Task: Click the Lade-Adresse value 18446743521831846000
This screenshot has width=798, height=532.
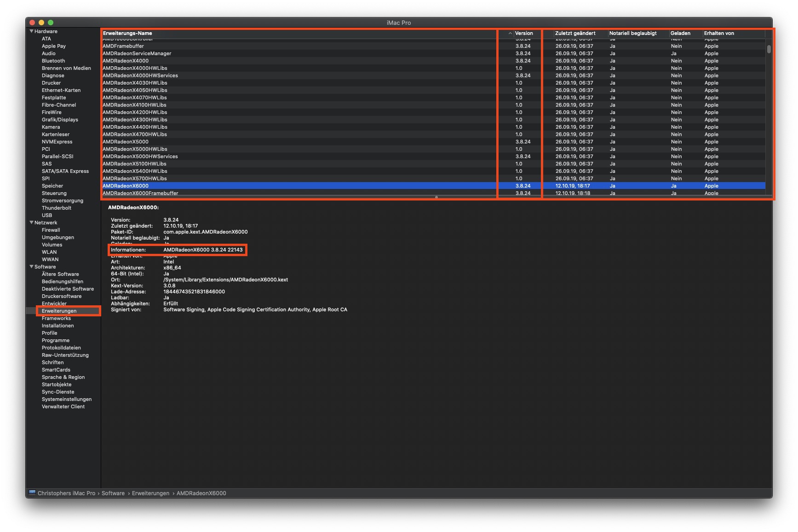Action: pos(194,292)
